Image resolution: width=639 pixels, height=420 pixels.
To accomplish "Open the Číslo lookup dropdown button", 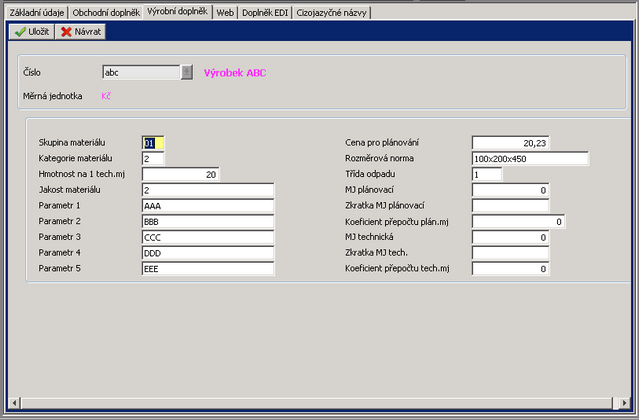I will 187,72.
